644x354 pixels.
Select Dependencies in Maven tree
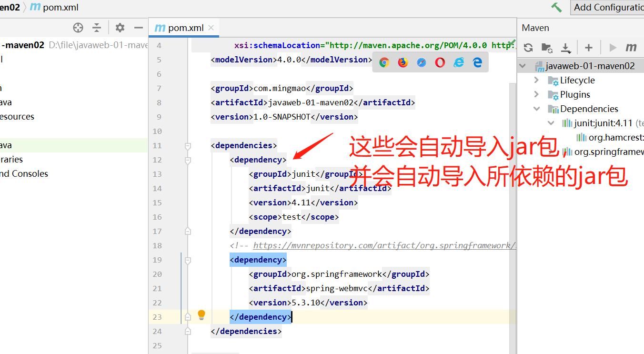click(589, 109)
